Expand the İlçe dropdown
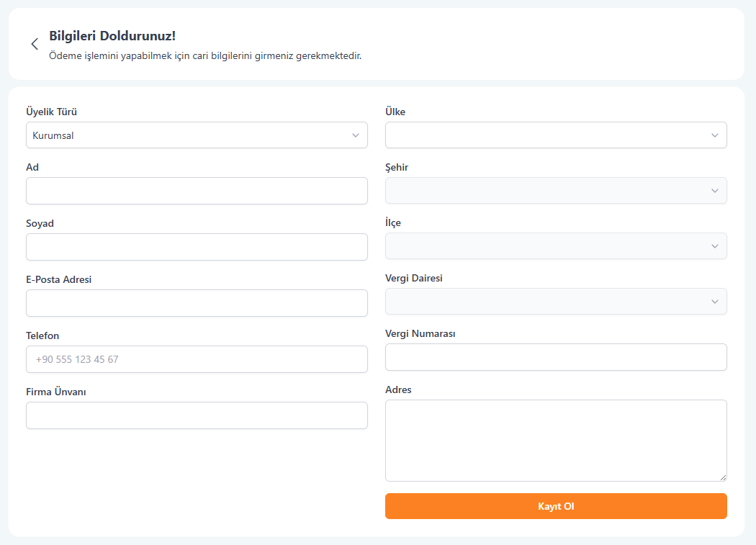The width and height of the screenshot is (756, 545). point(547,246)
